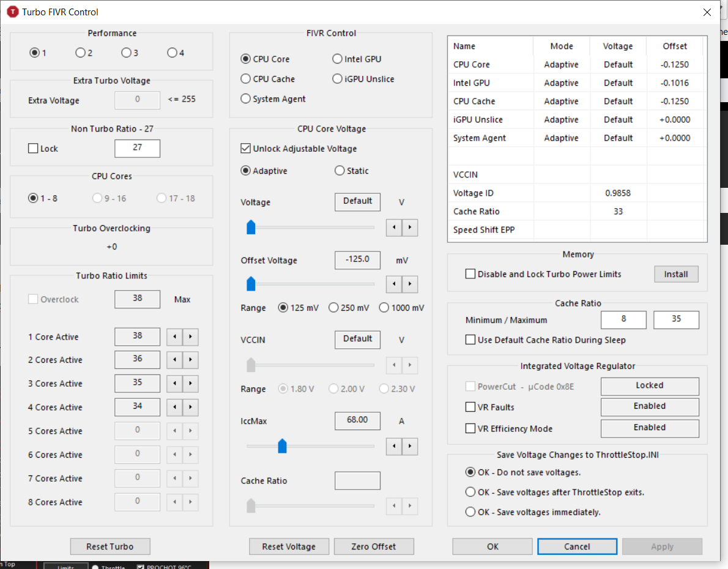Click the Voltage Default field
Screen dimensions: 728x569
[x=357, y=202]
